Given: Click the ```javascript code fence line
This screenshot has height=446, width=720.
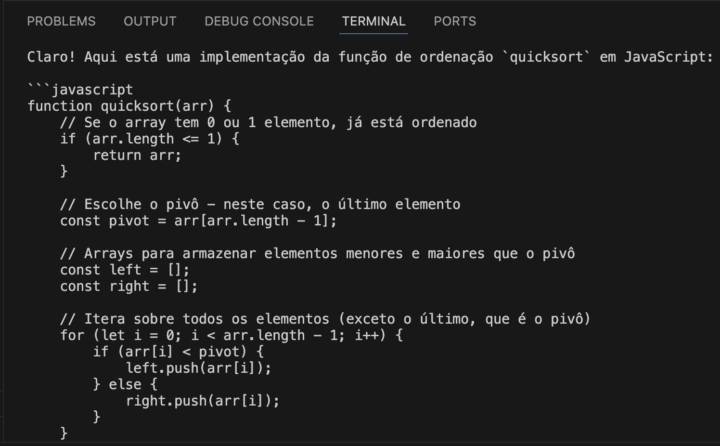Looking at the screenshot, I should [x=80, y=90].
